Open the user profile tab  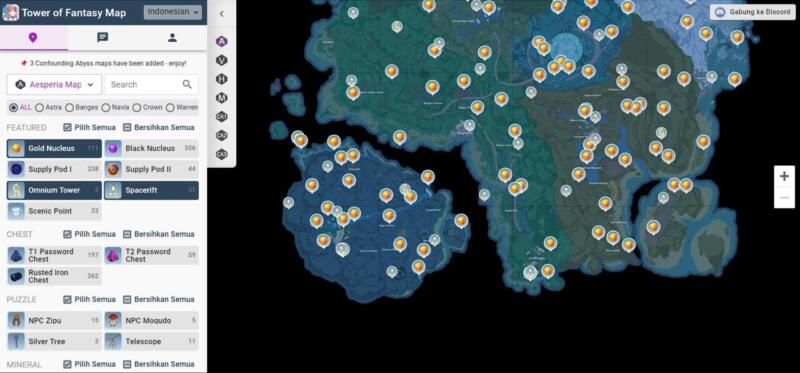(x=172, y=38)
